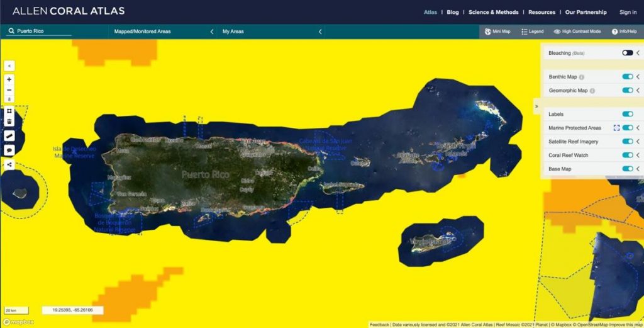644x328 pixels.
Task: Click the trash delete drawing icon
Action: pos(9,120)
